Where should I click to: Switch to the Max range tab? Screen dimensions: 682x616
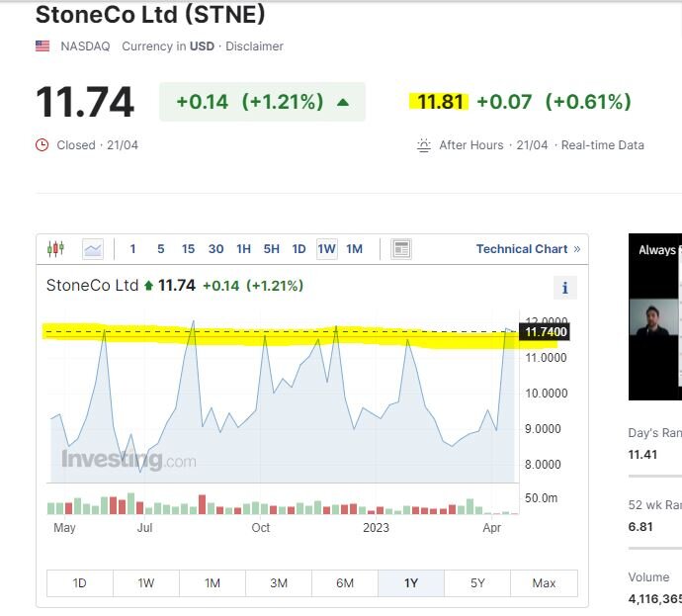[544, 583]
